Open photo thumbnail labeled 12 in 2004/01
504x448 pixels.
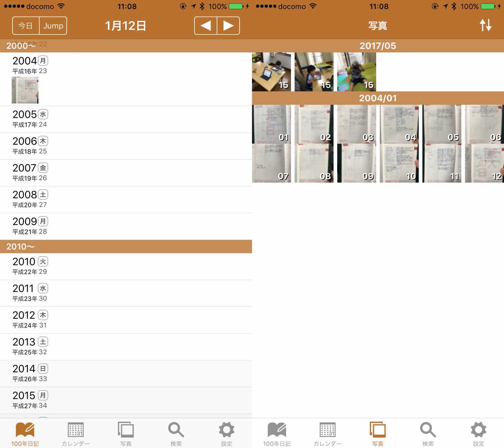pyautogui.click(x=484, y=163)
